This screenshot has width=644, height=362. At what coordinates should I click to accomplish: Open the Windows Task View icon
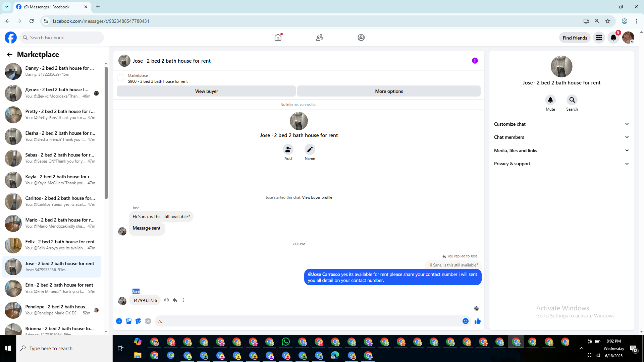point(121,348)
